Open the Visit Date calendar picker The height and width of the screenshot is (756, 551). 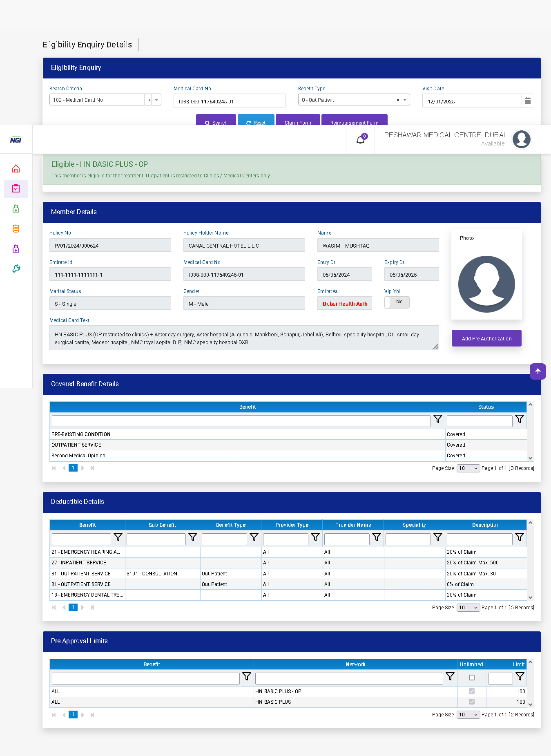[x=527, y=101]
